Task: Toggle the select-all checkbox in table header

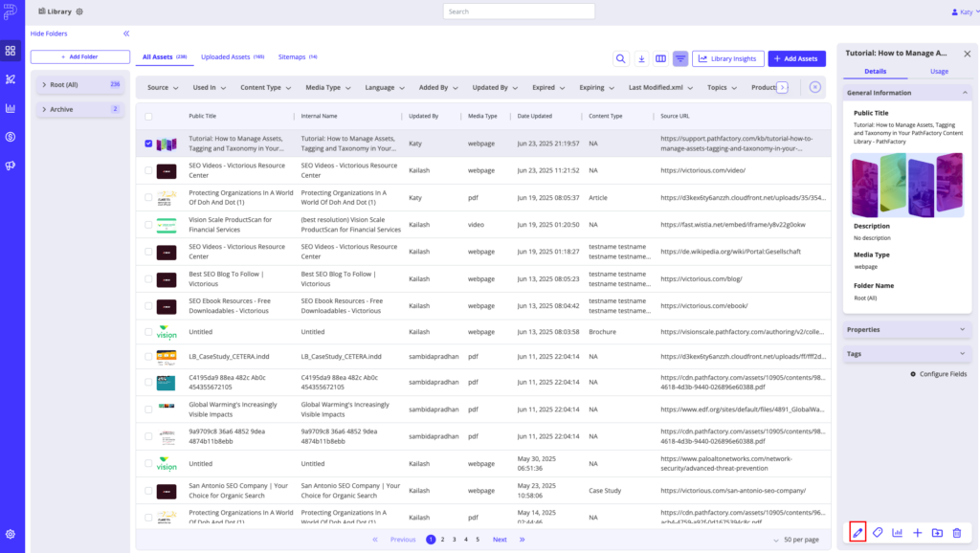Action: pyautogui.click(x=148, y=116)
